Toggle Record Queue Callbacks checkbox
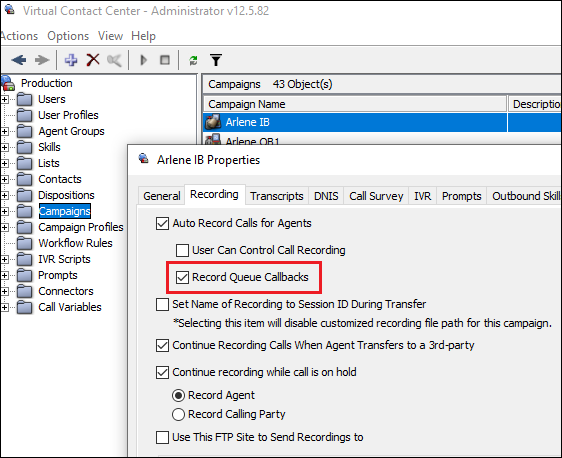 coord(182,277)
